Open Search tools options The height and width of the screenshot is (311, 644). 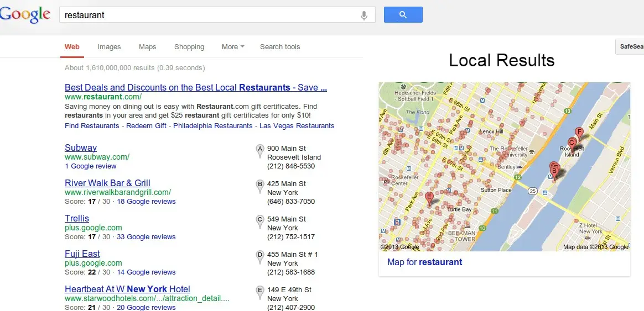(280, 47)
